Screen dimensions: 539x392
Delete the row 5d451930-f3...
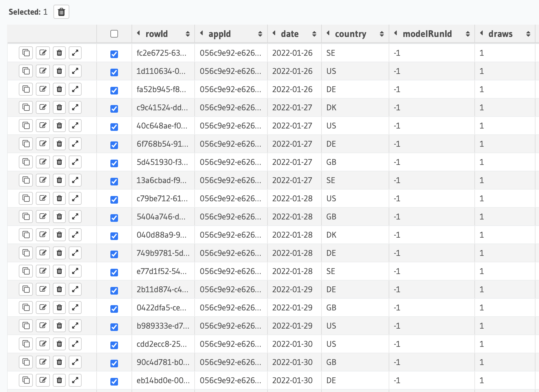(59, 162)
